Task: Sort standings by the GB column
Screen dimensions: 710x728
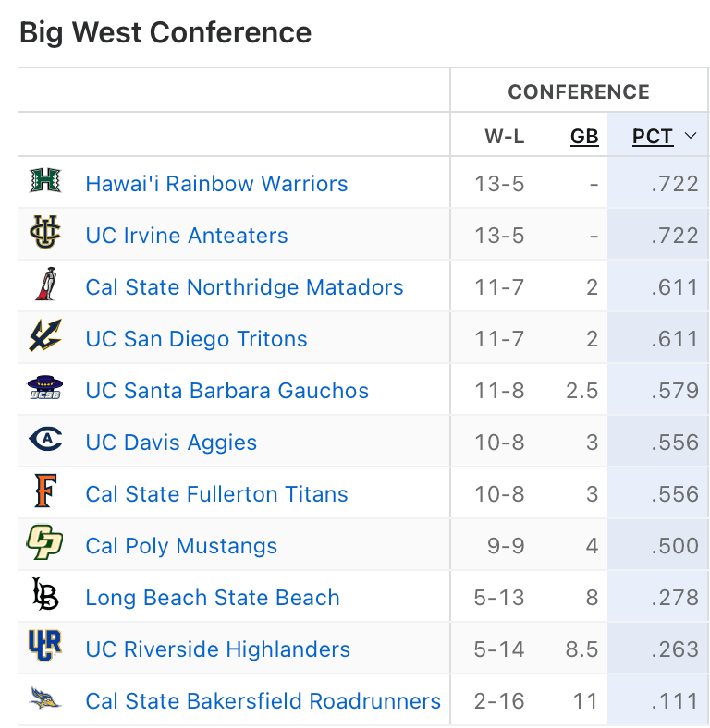Action: tap(584, 137)
